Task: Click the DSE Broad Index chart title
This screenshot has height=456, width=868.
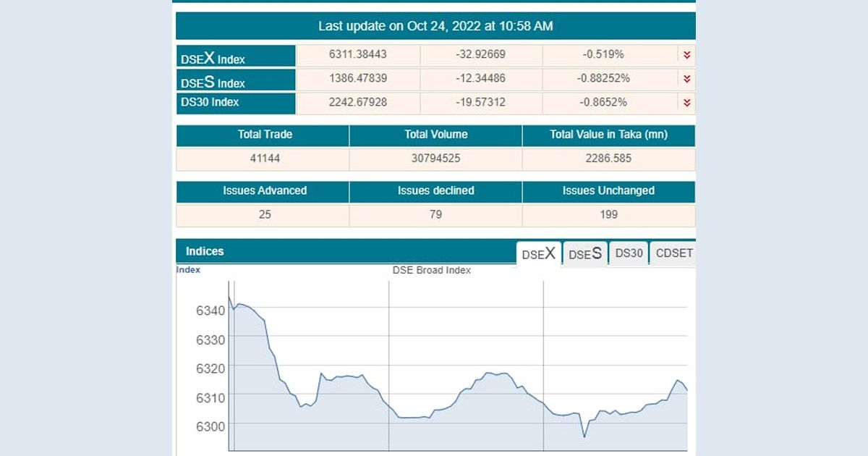Action: coord(432,270)
